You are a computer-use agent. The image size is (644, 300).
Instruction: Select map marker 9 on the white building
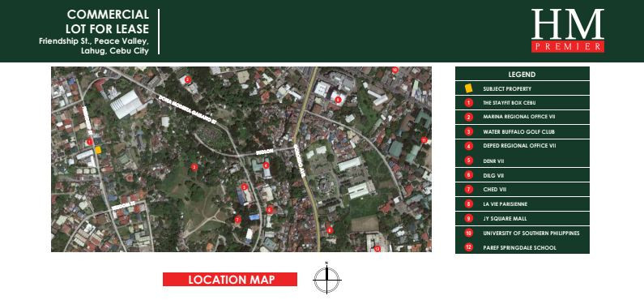click(338, 99)
